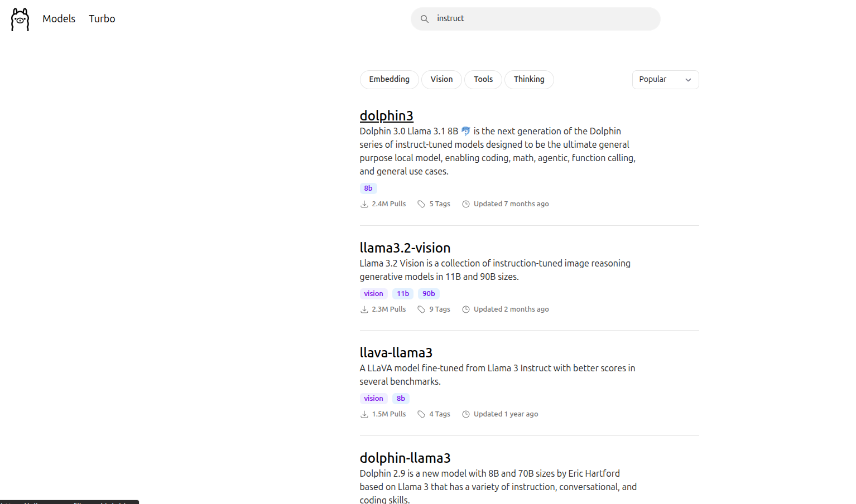Click the 90b size tag
This screenshot has width=856, height=504.
tap(429, 294)
